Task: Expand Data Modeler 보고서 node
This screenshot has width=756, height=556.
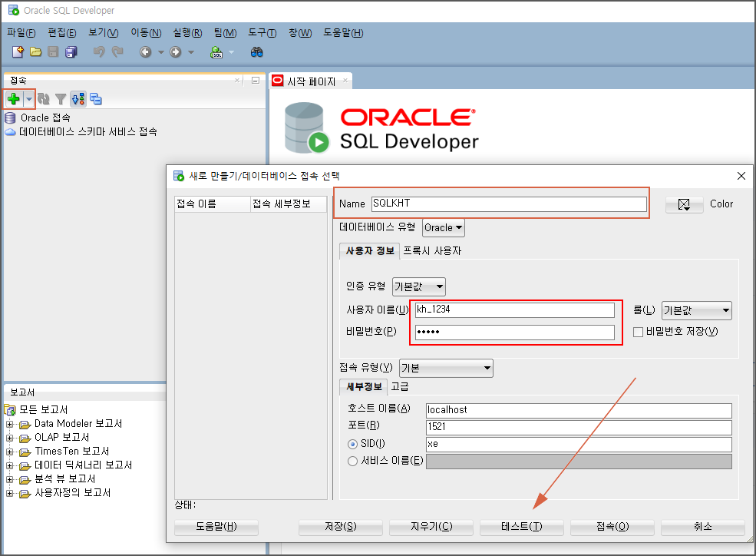Action: point(9,425)
